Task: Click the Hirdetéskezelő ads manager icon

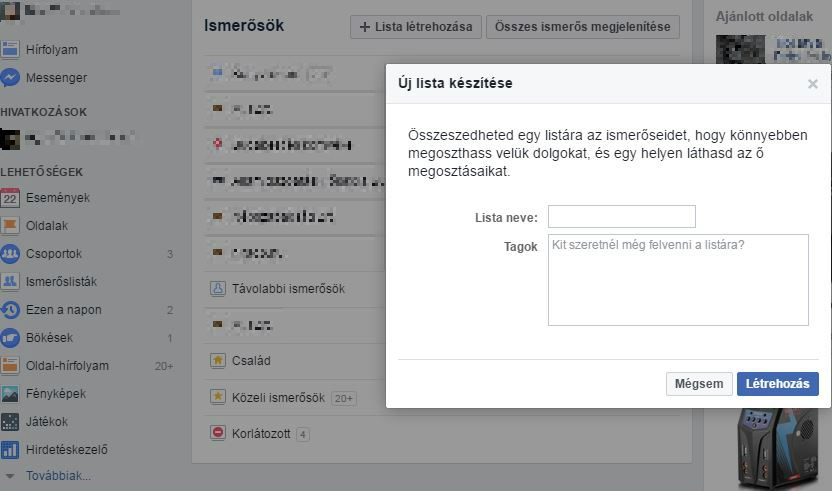Action: pos(10,450)
